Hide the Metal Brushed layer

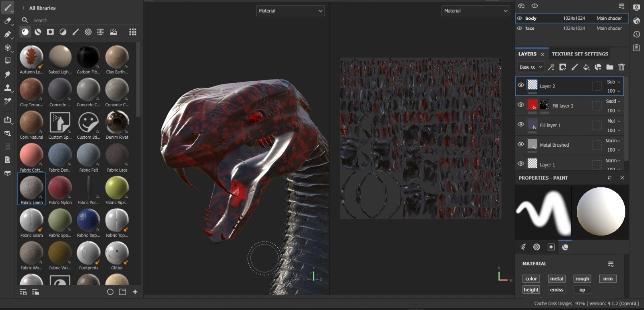[x=521, y=144]
